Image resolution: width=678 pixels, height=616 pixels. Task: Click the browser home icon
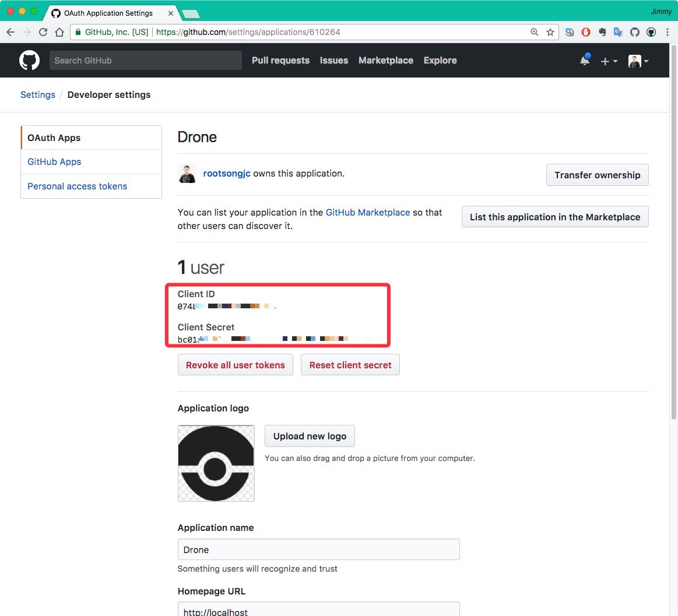(59, 33)
